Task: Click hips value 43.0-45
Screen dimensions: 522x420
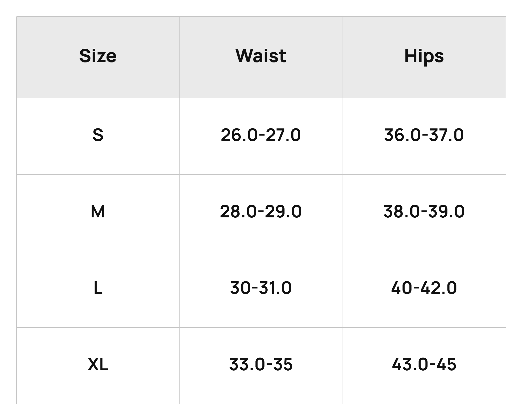Action: coord(424,364)
